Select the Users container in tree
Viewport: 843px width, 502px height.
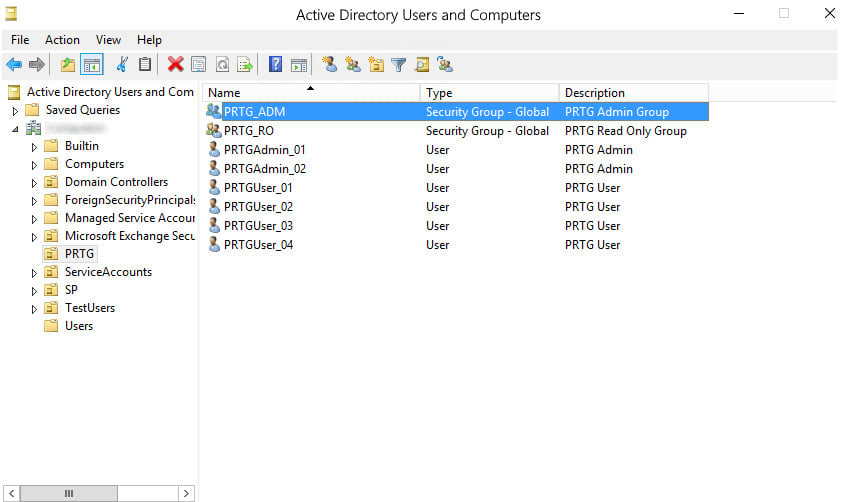[79, 326]
